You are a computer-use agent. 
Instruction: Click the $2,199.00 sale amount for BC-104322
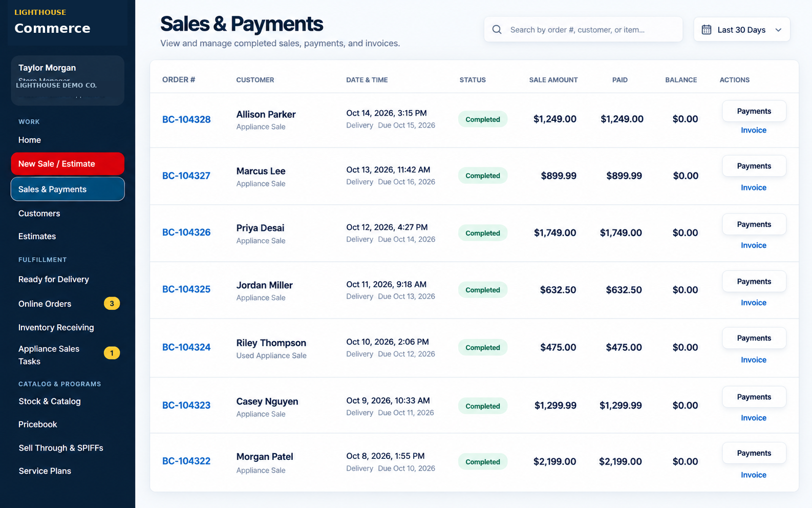point(554,461)
